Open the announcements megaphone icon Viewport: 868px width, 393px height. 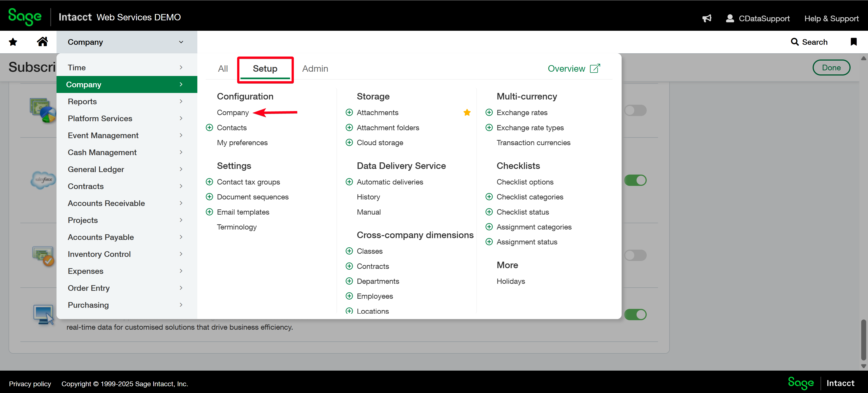click(x=707, y=19)
